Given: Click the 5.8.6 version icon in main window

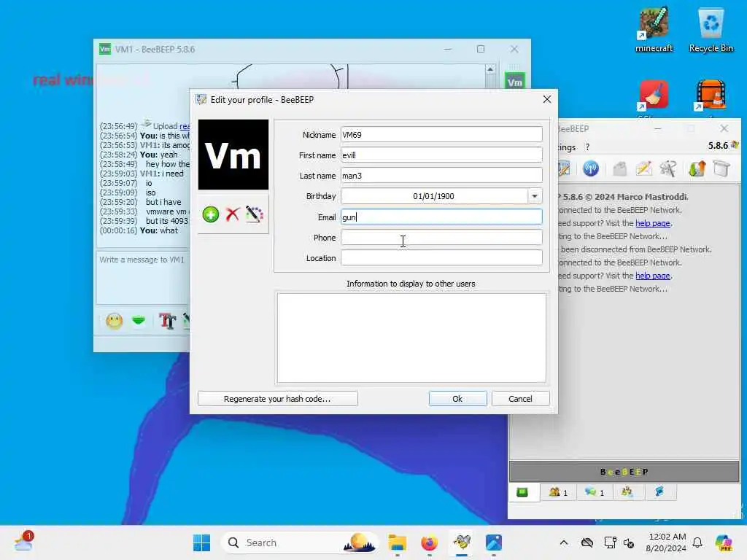Looking at the screenshot, I should [735, 145].
